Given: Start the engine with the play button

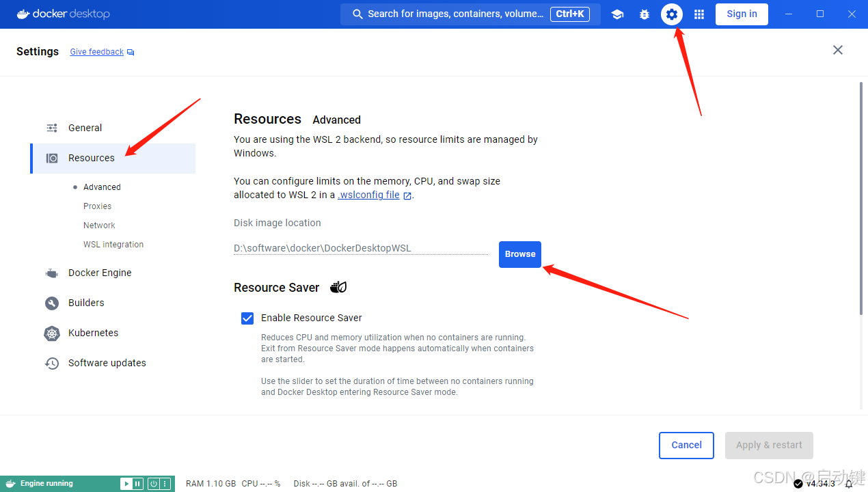Looking at the screenshot, I should coord(126,484).
